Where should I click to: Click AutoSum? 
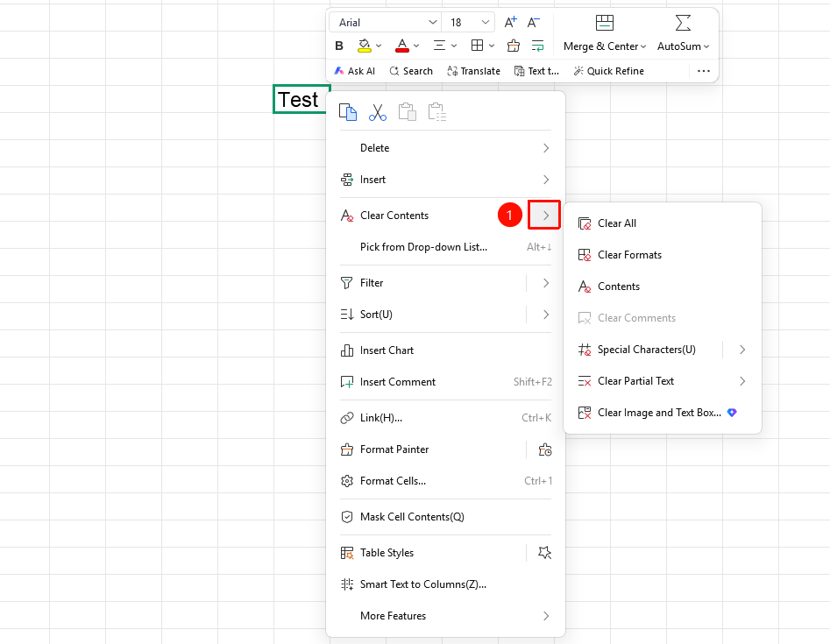coord(683,34)
